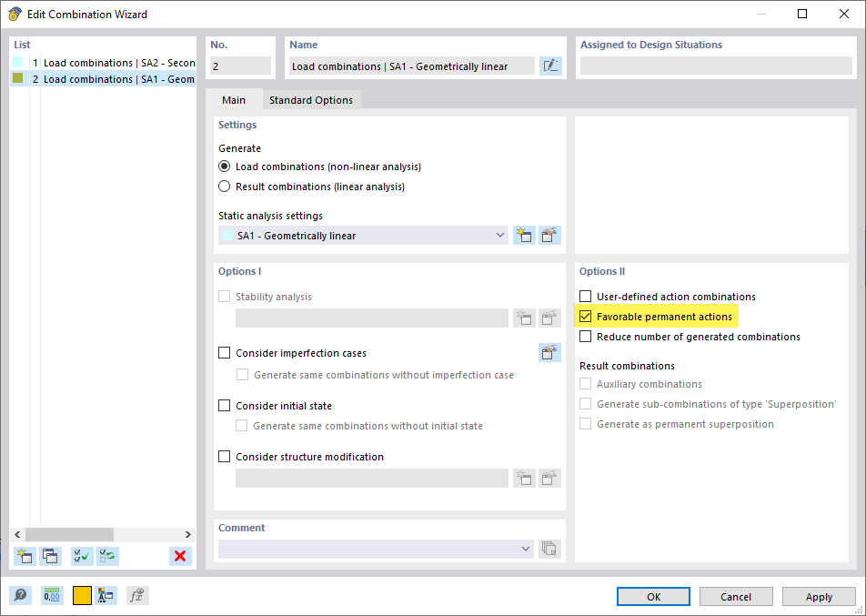This screenshot has width=866, height=616.
Task: Click the OK button
Action: click(x=653, y=597)
